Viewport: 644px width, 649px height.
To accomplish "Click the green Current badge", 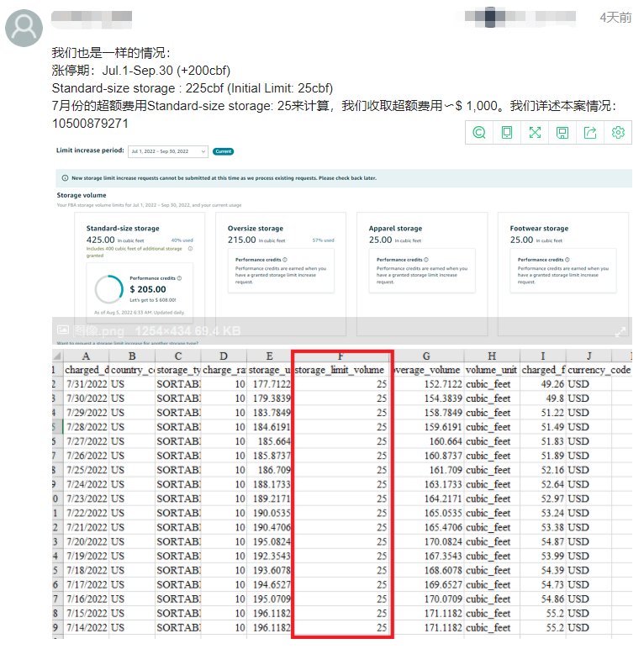I will 223,151.
